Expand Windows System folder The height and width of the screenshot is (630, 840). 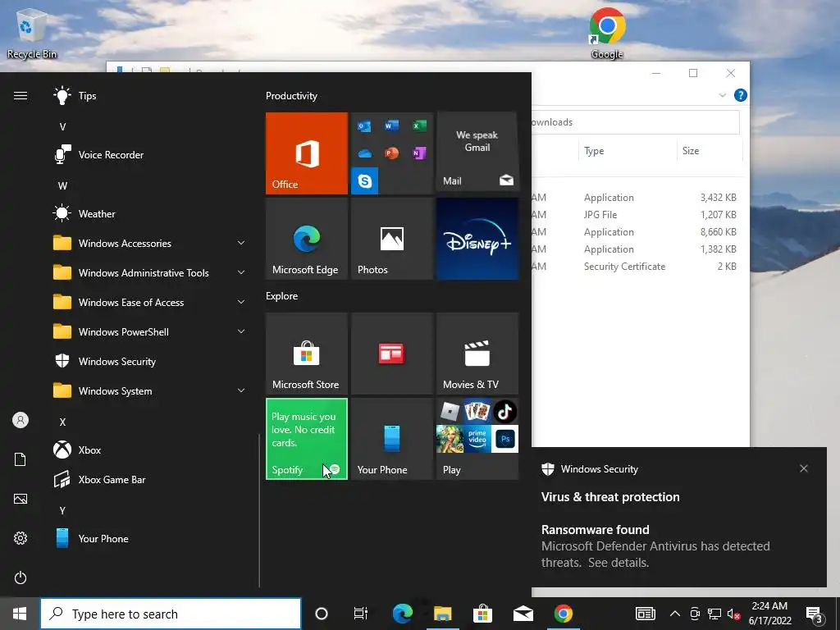pyautogui.click(x=150, y=391)
